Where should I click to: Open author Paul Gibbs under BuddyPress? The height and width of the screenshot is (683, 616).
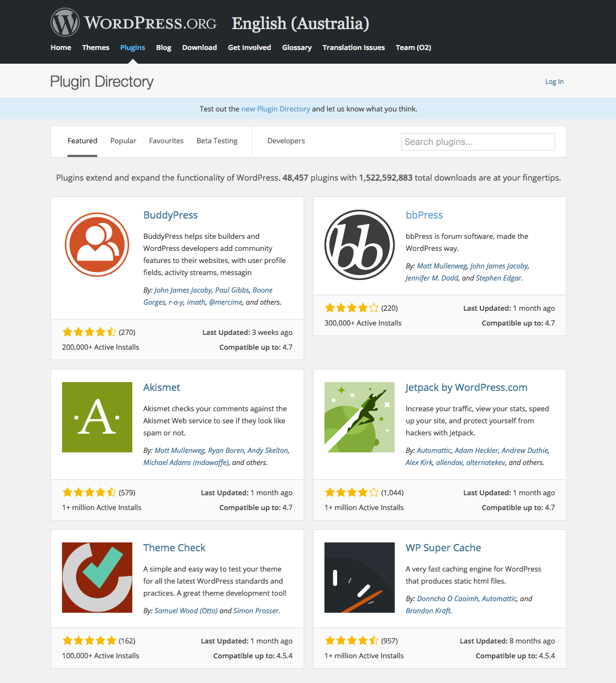[x=232, y=290]
